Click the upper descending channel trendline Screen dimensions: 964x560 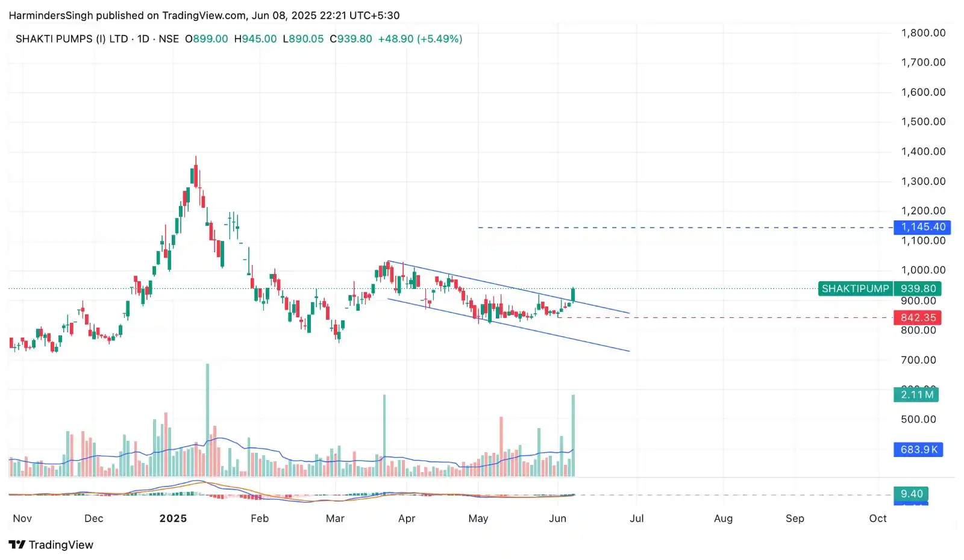coord(508,287)
